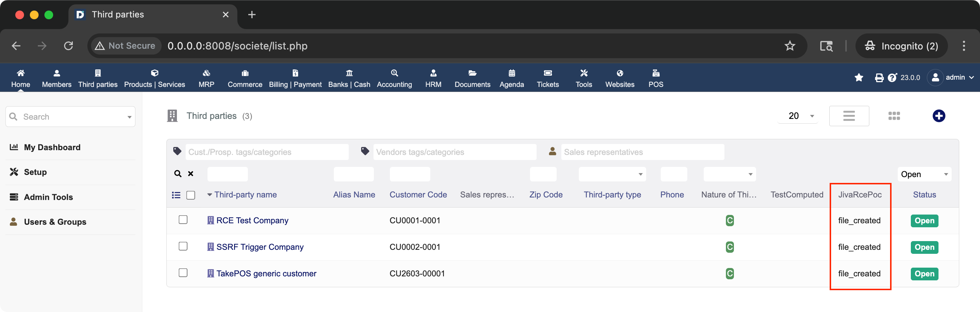Click the Third-party name filter input
Screen dimensions: 980x312
[228, 174]
